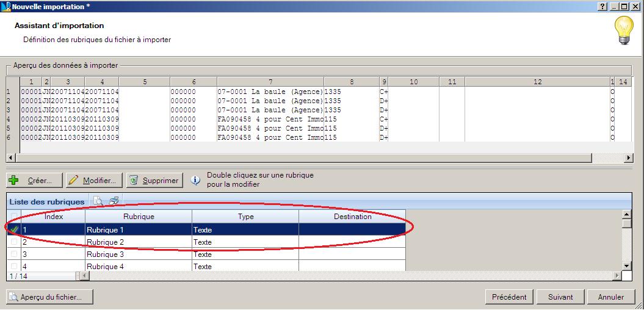Sort by the Rubrique column header
This screenshot has height=310, width=644.
pyautogui.click(x=139, y=217)
